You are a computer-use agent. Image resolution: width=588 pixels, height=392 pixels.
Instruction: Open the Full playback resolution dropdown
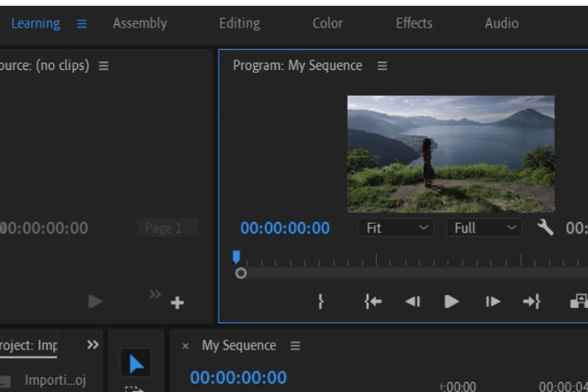483,228
